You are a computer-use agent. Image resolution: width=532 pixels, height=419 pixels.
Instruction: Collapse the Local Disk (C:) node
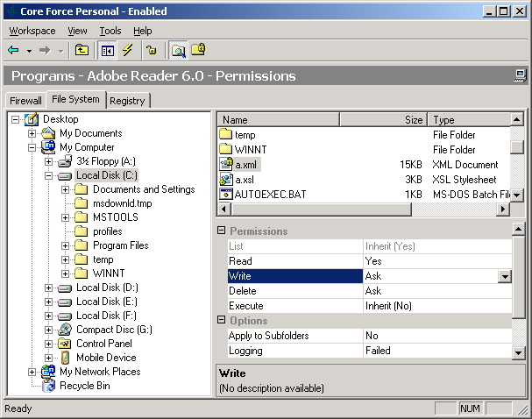click(48, 175)
